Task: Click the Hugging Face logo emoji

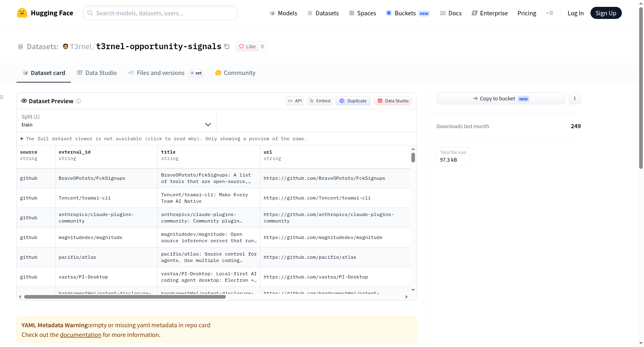Action: coord(22,13)
